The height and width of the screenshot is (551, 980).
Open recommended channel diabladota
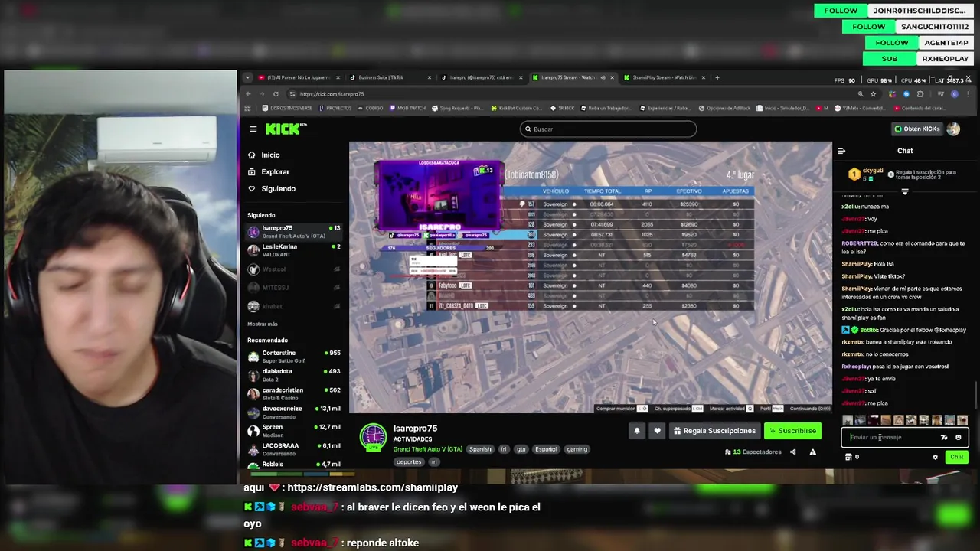point(294,374)
